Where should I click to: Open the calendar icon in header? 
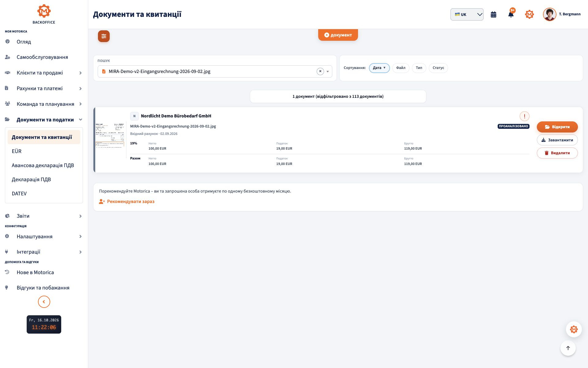(x=493, y=14)
